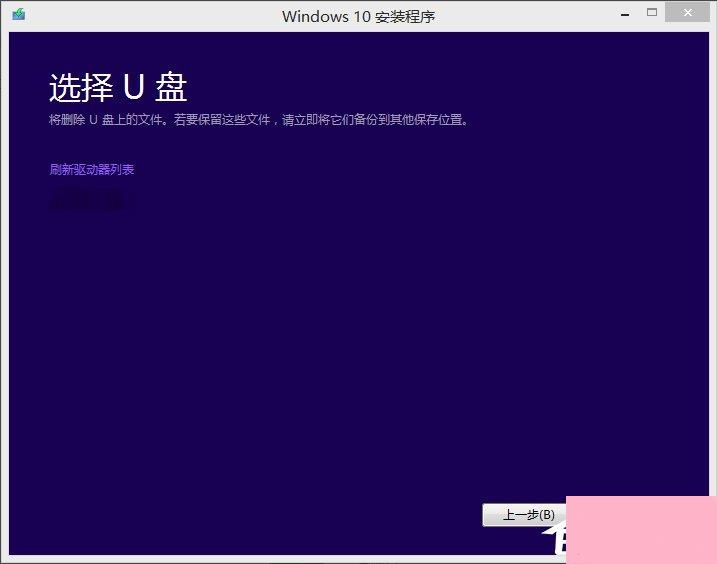Click the Windows 10 安装程序 title text
The image size is (717, 564).
pyautogui.click(x=358, y=17)
